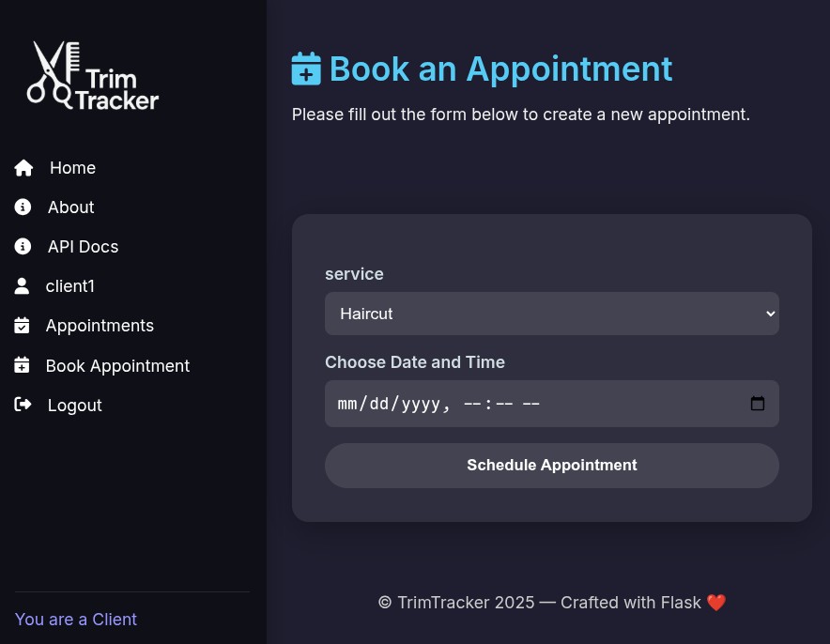Viewport: 830px width, 644px height.
Task: Click the Logout sign-out icon
Action: pyautogui.click(x=23, y=404)
